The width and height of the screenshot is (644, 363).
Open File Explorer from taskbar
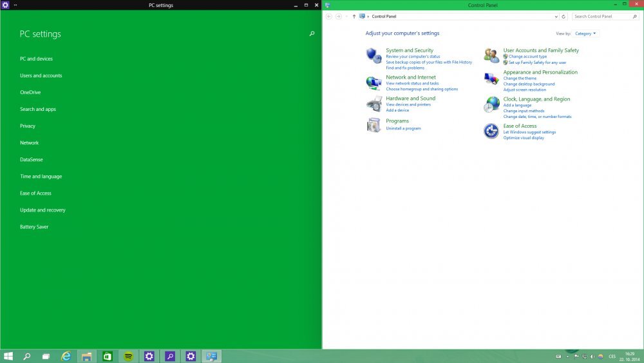87,356
